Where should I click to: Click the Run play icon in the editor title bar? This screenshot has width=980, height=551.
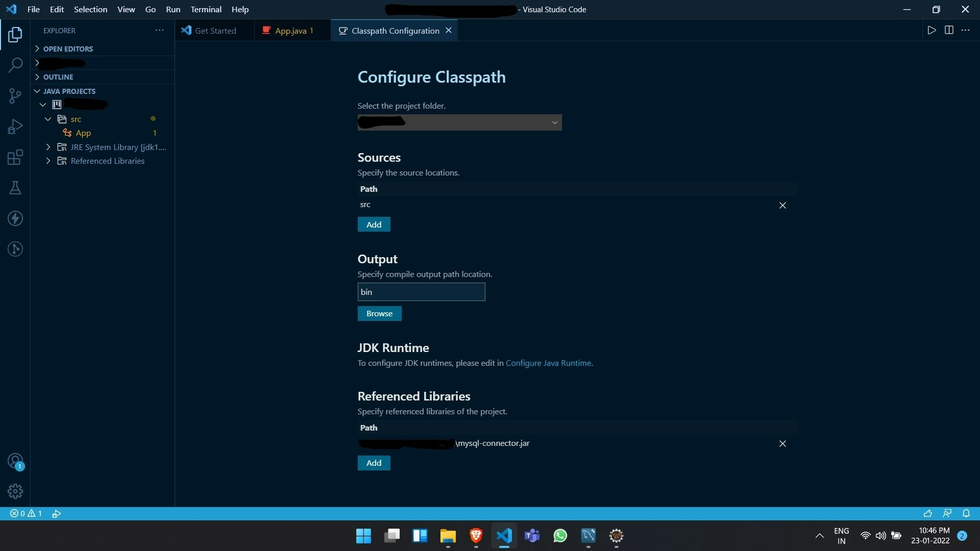coord(932,31)
